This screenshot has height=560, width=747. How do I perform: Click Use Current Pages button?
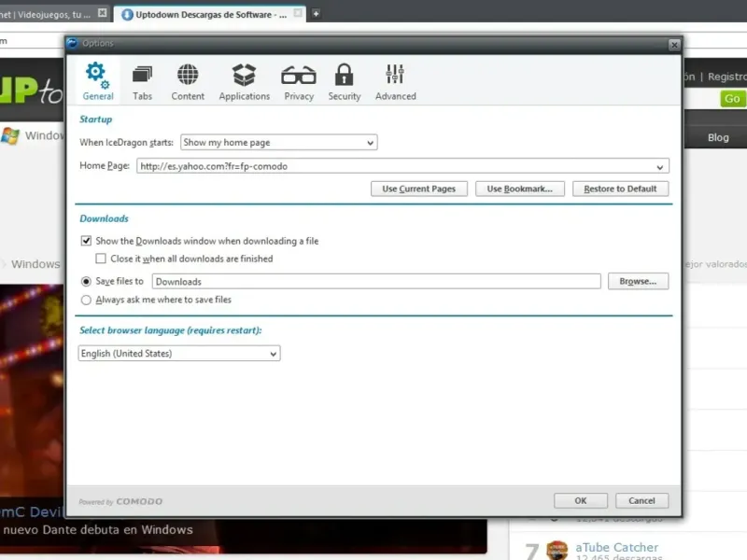(x=418, y=189)
